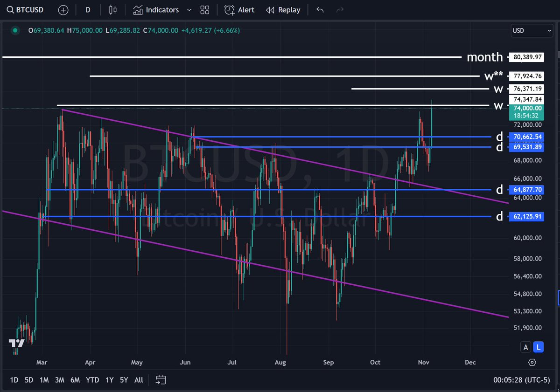Click the change value +4,619.27 (+6.66%)
This screenshot has height=392, width=560.
[210, 30]
